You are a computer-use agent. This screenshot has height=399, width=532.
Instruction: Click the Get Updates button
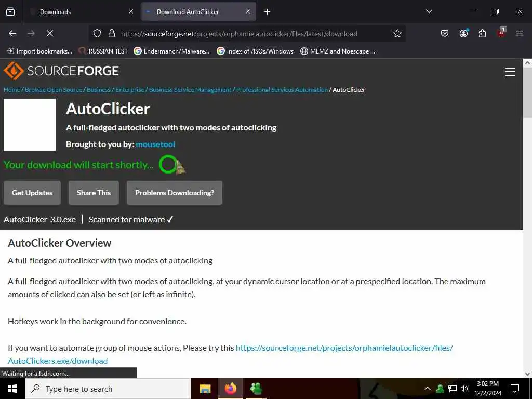coord(32,193)
